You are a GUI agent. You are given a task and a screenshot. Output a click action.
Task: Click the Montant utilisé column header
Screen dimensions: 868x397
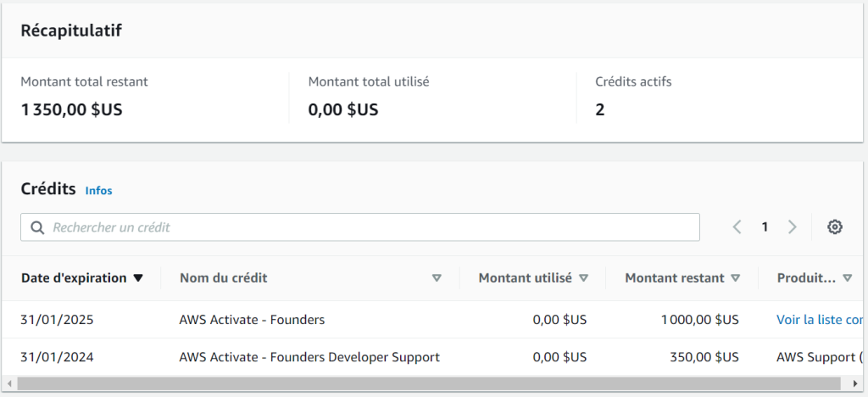click(x=526, y=278)
